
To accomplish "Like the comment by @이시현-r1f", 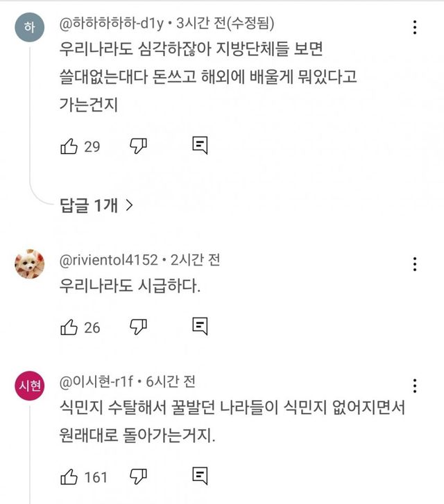I will [x=69, y=476].
